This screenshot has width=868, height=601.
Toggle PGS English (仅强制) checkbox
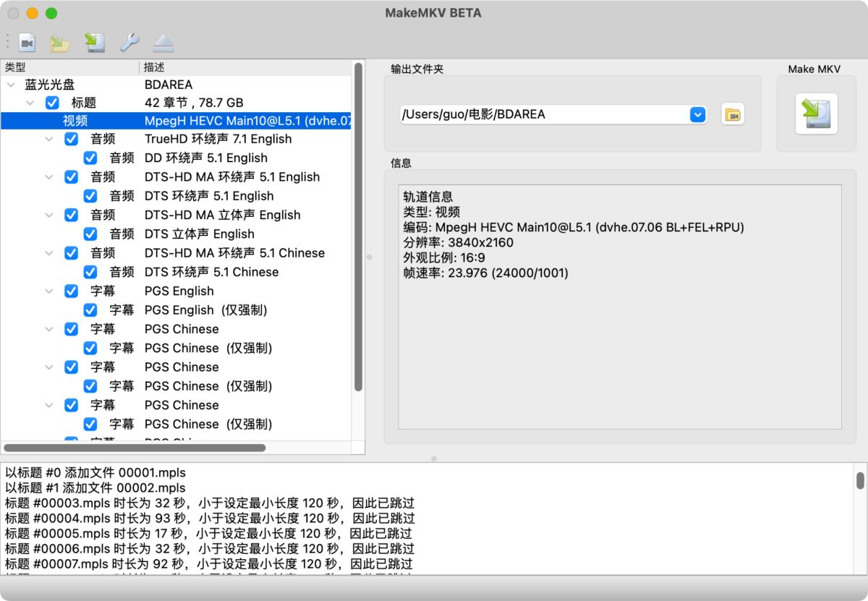[90, 310]
